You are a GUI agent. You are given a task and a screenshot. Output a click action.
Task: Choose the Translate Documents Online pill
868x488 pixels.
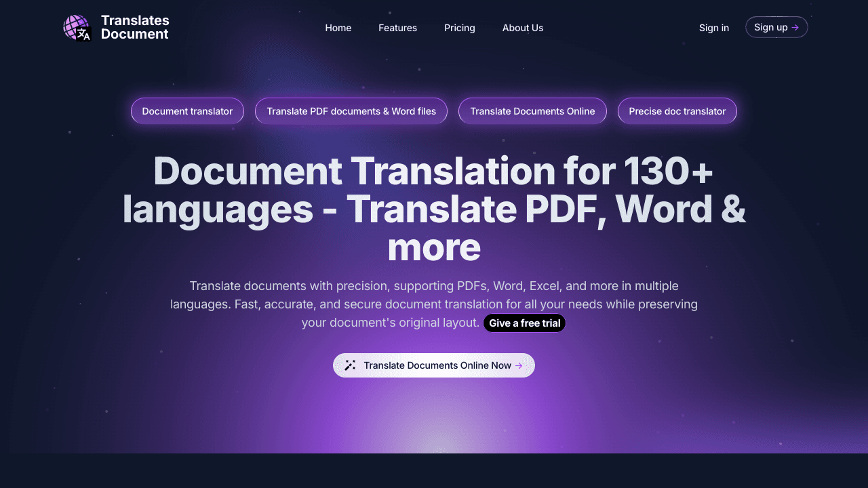pos(532,111)
